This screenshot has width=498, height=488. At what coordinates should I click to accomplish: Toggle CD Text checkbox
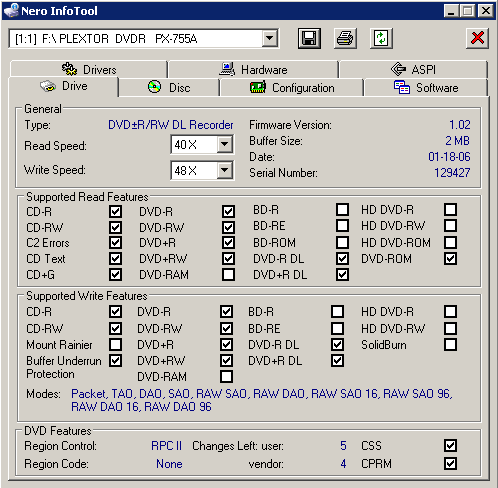click(115, 258)
